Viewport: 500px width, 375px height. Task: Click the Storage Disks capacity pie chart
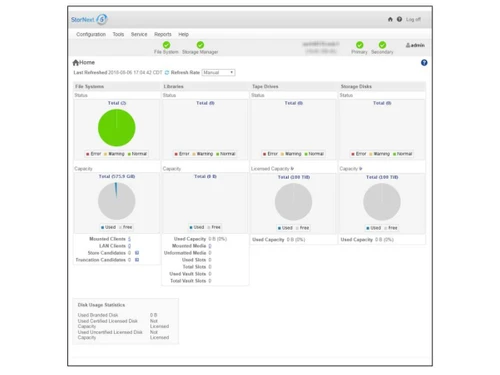pos(382,202)
